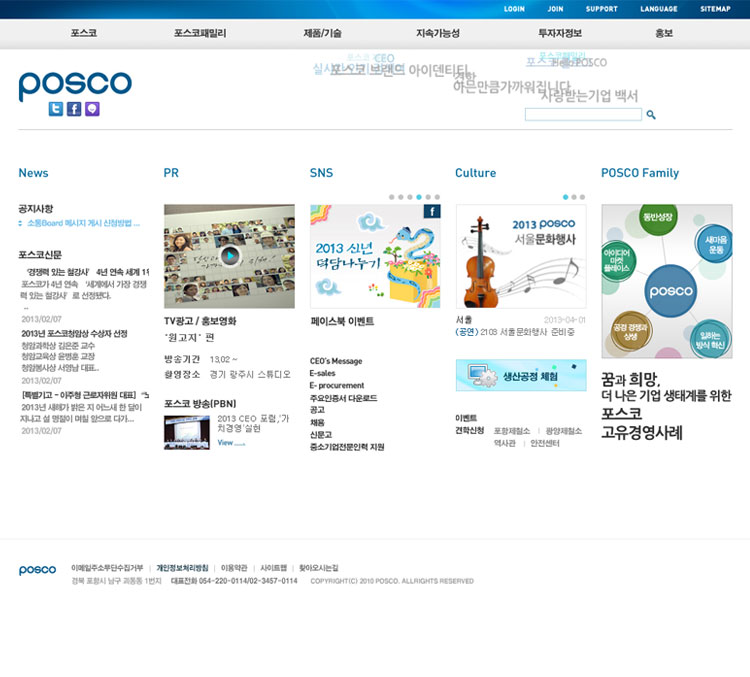
Task: Select the second Culture carousel dot
Action: (574, 197)
